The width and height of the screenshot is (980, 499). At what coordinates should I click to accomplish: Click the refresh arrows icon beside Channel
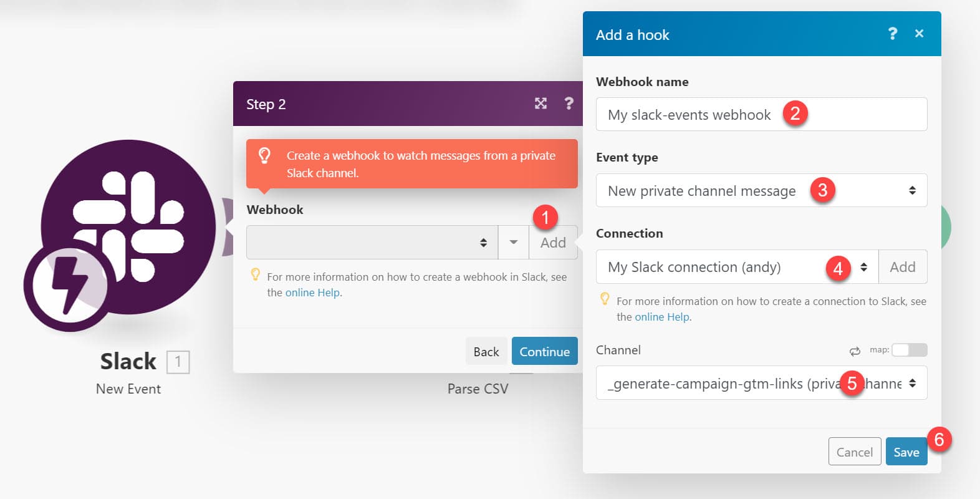point(855,351)
